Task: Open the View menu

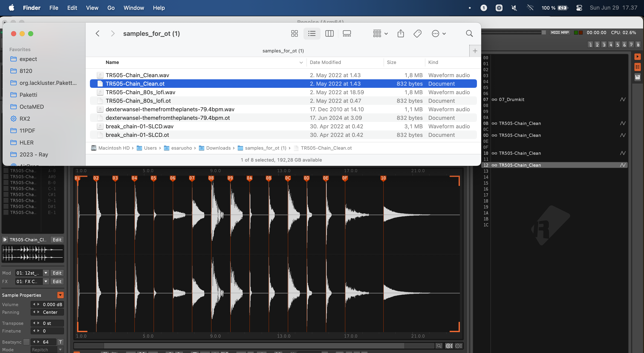Action: 92,8
